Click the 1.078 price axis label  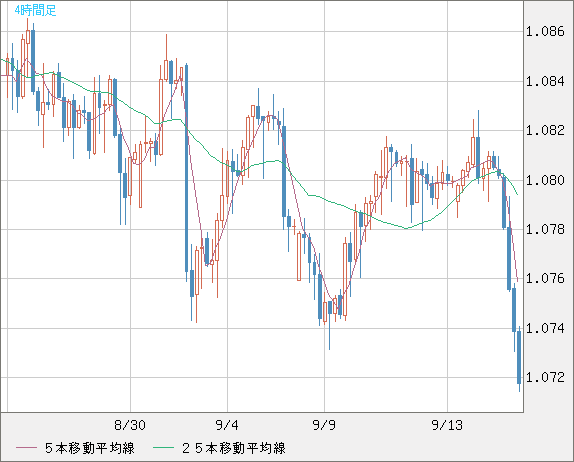(x=545, y=229)
